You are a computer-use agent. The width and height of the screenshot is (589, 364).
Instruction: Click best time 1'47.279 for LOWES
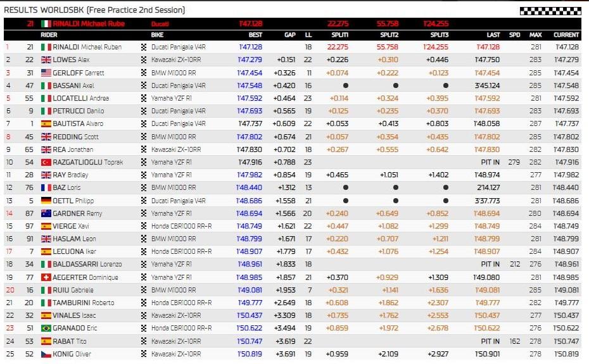pos(250,60)
